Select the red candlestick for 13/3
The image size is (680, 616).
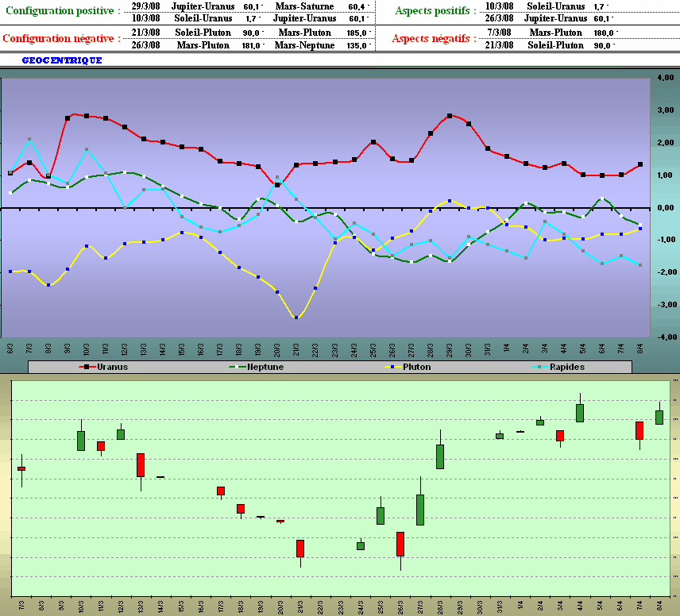[141, 465]
